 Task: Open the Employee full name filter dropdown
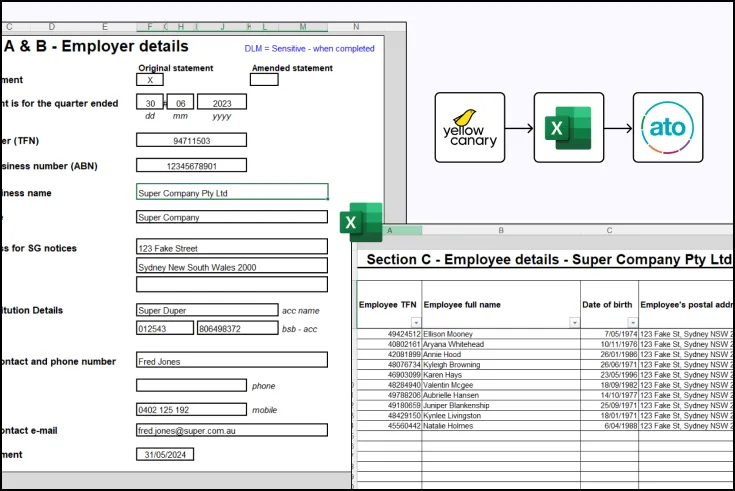(574, 323)
